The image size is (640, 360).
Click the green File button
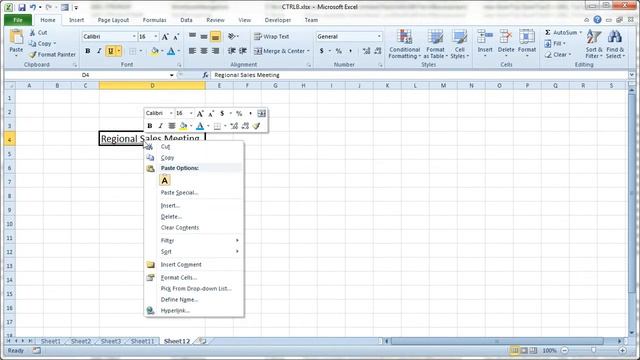[x=18, y=20]
